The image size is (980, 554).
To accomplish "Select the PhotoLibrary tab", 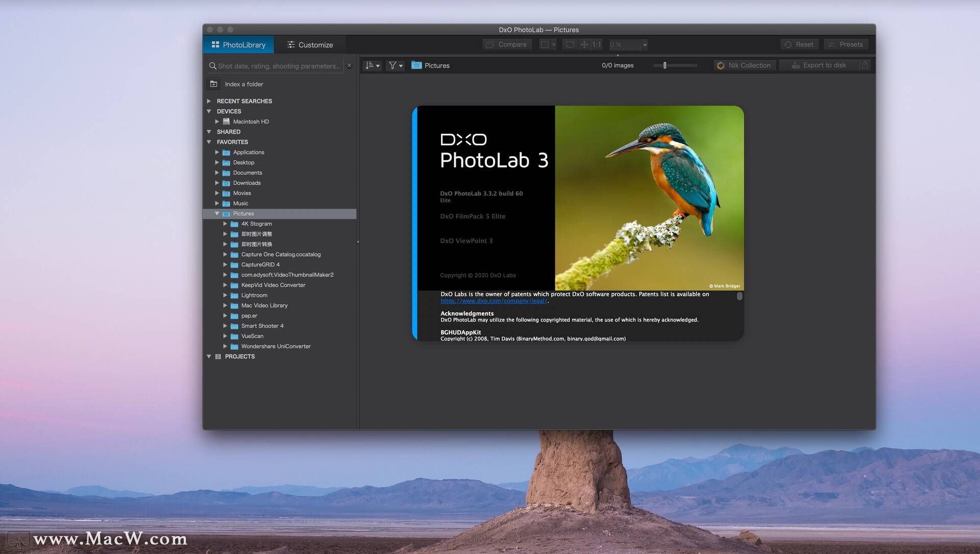I will pos(238,45).
